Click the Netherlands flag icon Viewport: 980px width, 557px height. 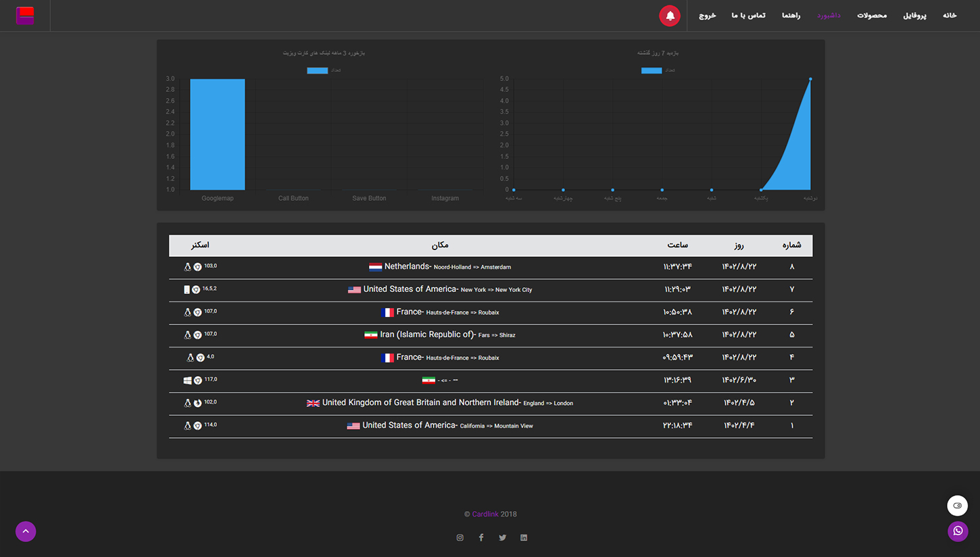[375, 267]
